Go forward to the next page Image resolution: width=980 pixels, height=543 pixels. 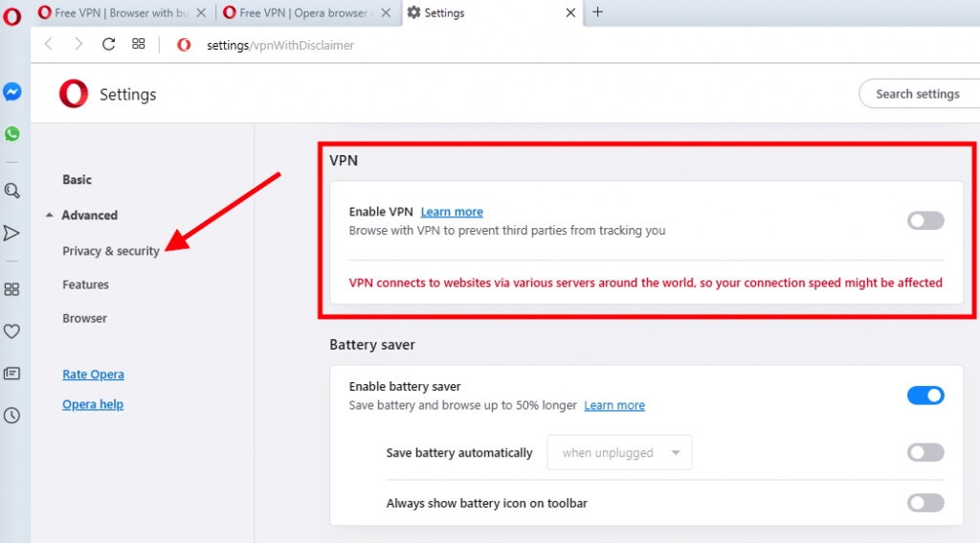(78, 44)
